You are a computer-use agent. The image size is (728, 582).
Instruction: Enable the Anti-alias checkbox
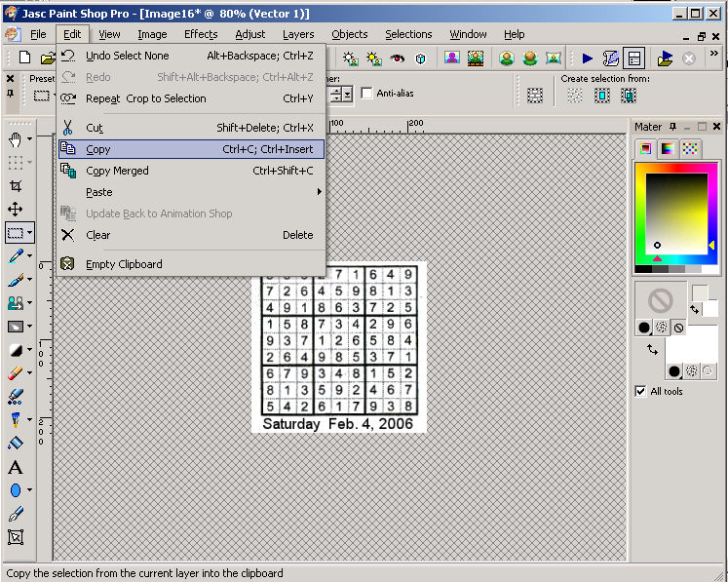click(367, 94)
